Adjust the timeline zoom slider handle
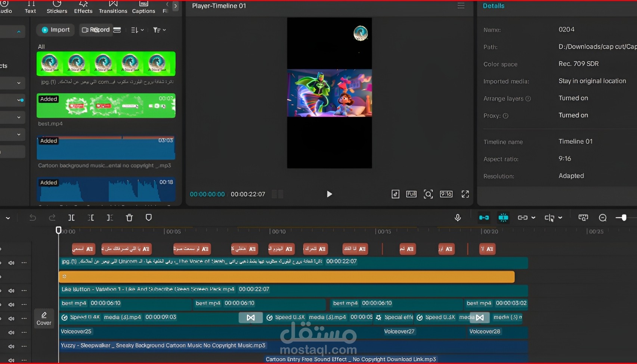637x364 pixels. [624, 218]
